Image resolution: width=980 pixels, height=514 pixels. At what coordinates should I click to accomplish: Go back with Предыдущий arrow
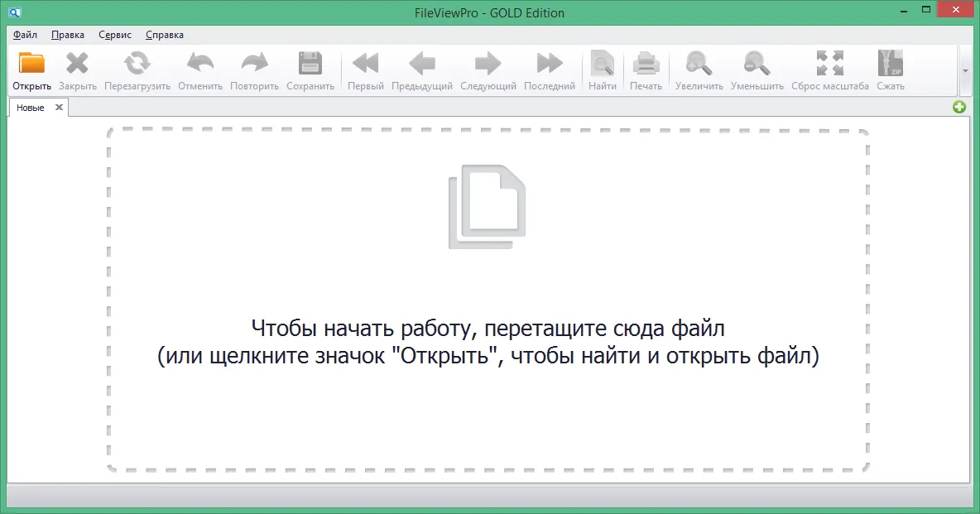point(422,64)
